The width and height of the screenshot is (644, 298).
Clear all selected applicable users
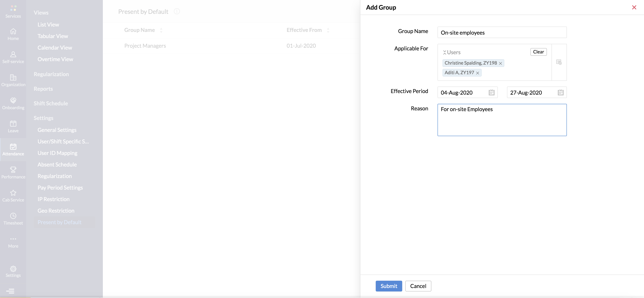coord(538,52)
